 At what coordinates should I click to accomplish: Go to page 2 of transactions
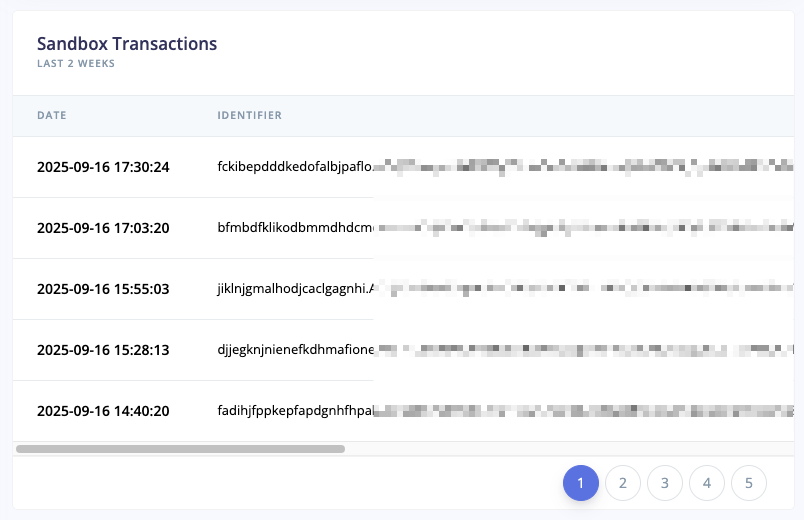point(622,484)
